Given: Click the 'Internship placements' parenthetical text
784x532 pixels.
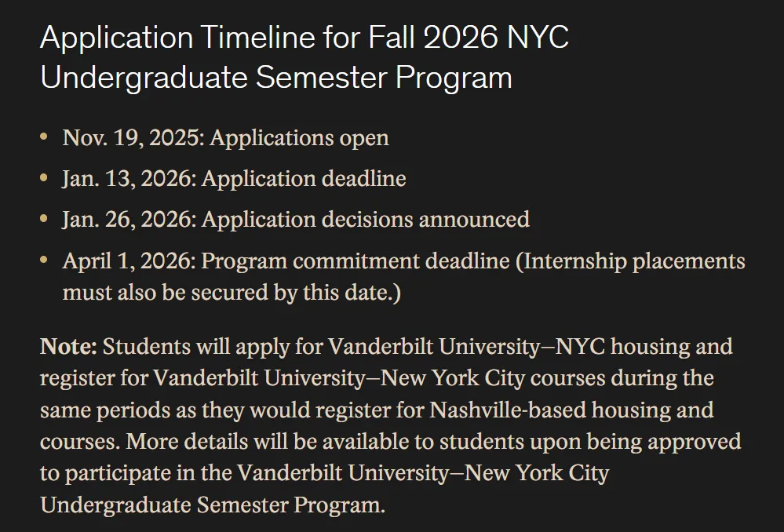Looking at the screenshot, I should [x=633, y=260].
